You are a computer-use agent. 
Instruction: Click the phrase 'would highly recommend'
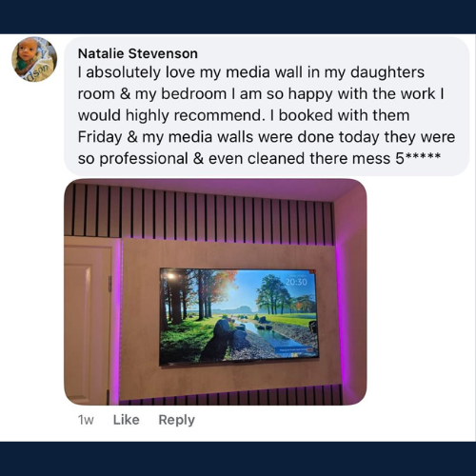pyautogui.click(x=170, y=115)
